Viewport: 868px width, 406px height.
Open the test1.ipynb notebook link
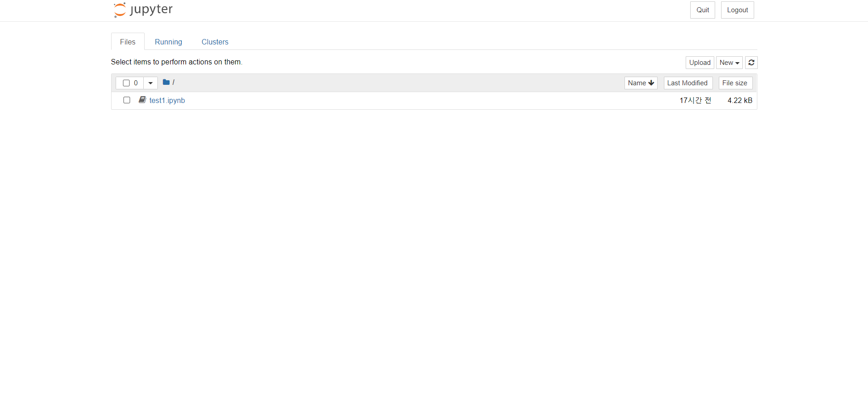[167, 100]
